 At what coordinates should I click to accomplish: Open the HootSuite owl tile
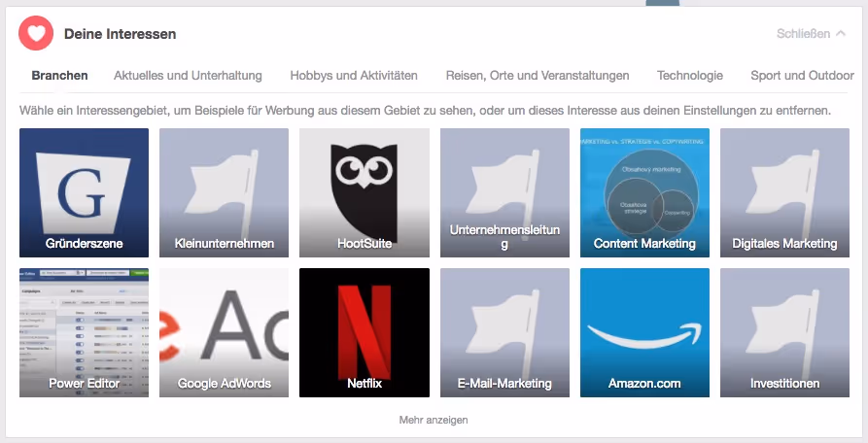coord(365,192)
